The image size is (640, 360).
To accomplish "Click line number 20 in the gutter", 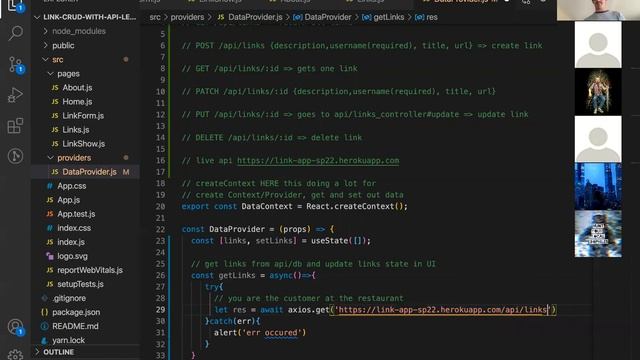I will coord(160,207).
